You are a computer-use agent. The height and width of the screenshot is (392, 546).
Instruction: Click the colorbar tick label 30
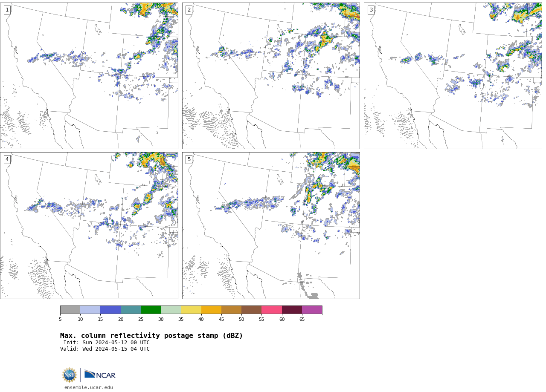point(161,319)
